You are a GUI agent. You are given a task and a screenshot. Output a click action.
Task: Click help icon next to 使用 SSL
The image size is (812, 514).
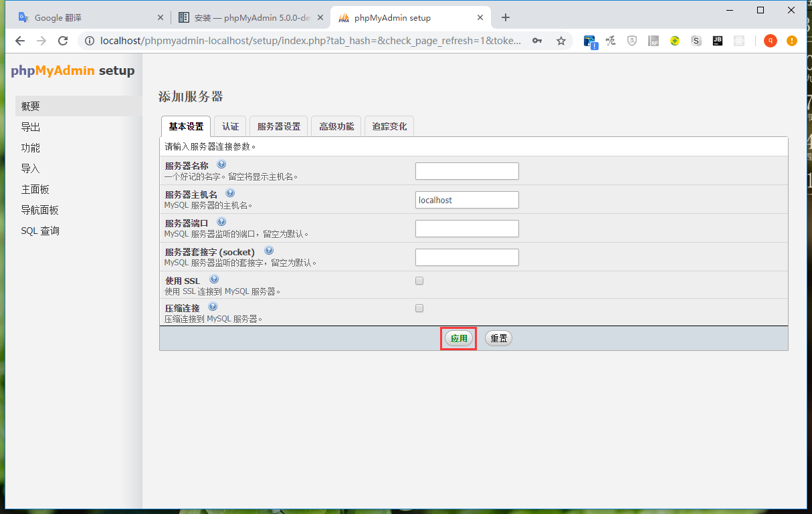click(x=214, y=279)
